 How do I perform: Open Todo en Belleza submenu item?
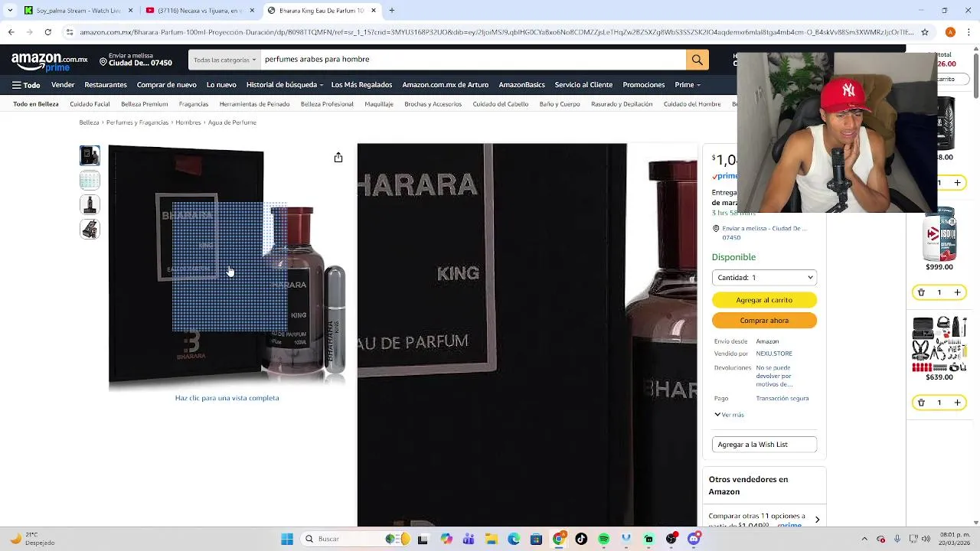tap(36, 104)
